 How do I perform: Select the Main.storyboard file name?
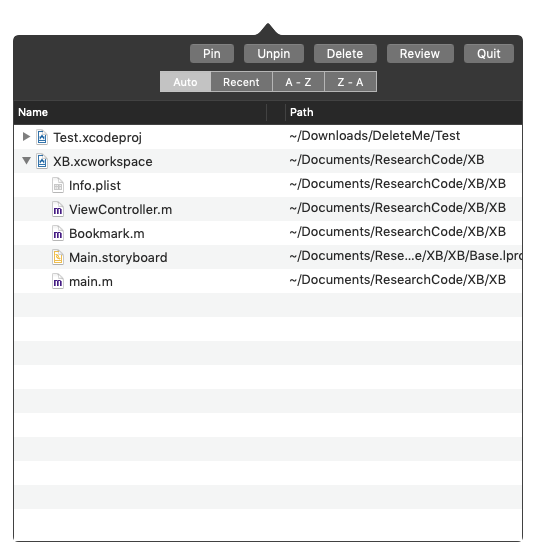tap(118, 258)
